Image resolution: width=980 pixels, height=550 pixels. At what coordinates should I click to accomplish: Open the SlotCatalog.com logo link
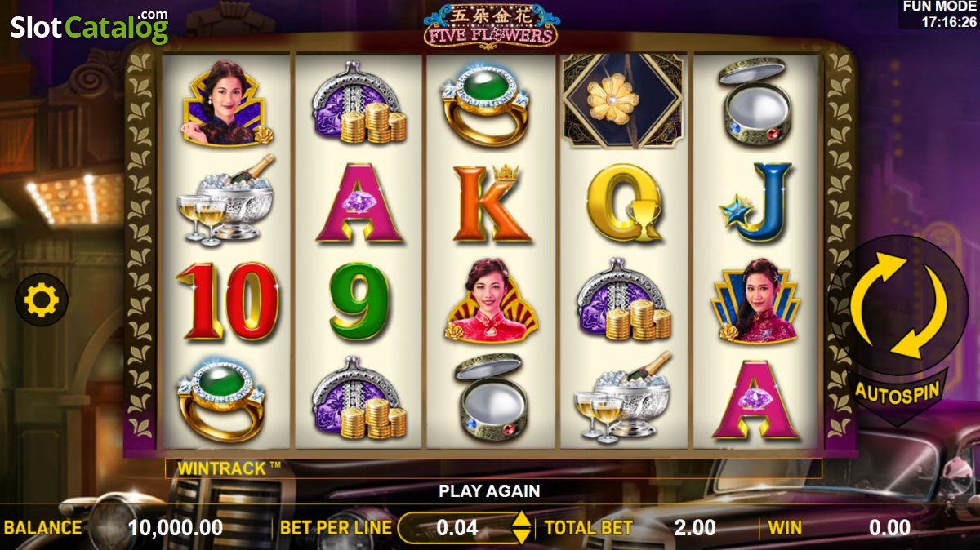click(89, 27)
